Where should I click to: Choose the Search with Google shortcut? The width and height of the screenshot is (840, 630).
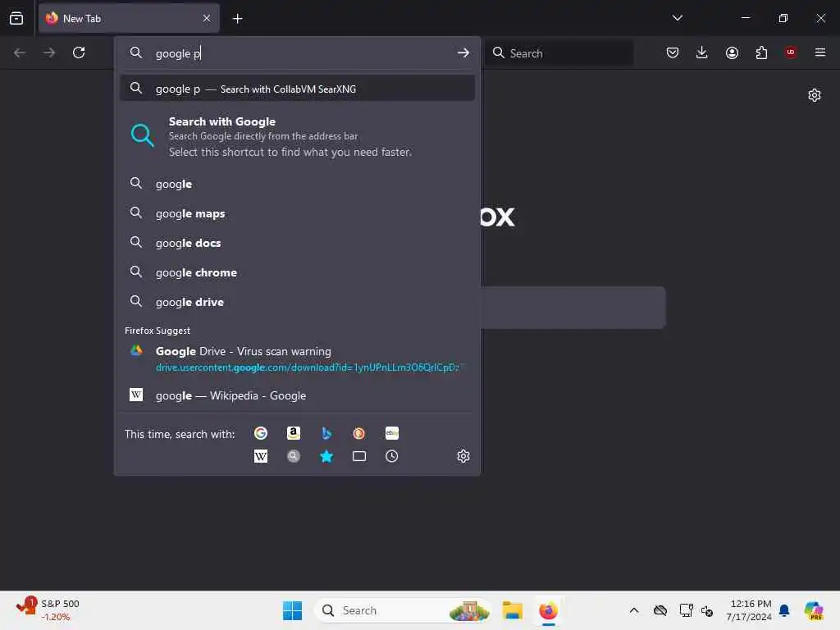(297, 136)
